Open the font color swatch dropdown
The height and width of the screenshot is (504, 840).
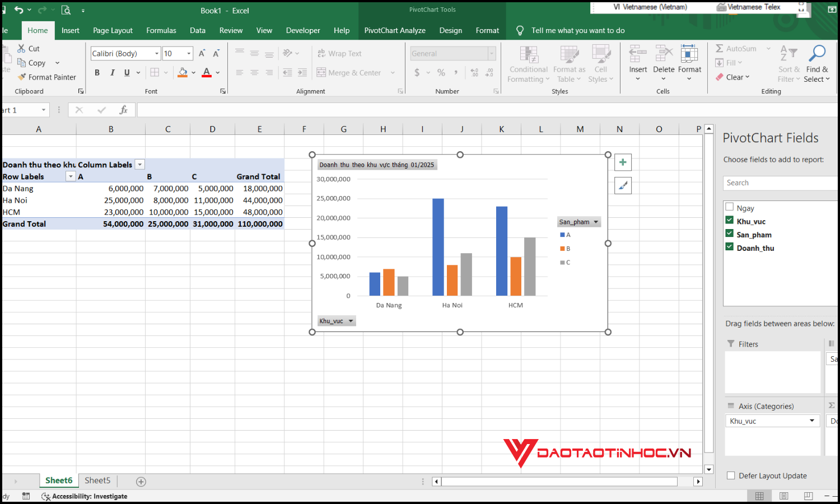(218, 72)
